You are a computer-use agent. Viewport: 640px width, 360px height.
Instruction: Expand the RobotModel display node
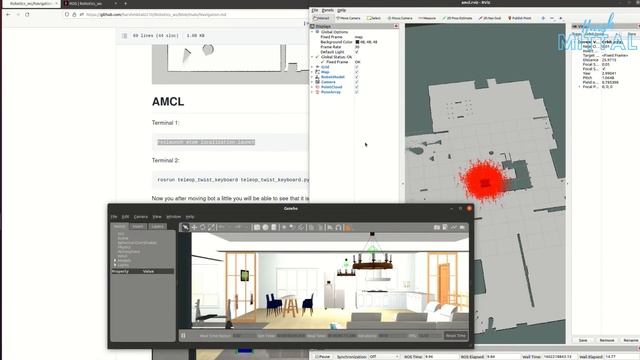[x=312, y=77]
